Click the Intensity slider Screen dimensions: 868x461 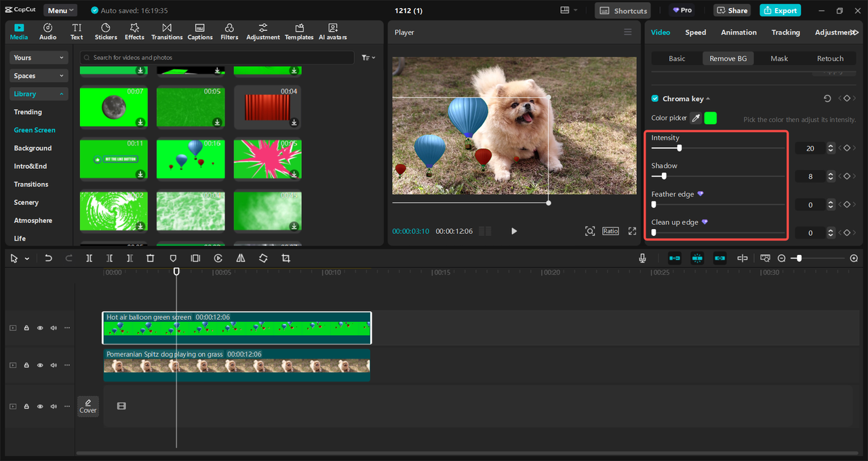(x=718, y=148)
